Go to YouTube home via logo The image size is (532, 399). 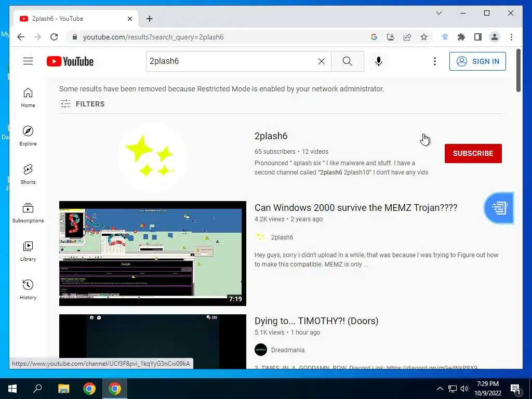(x=70, y=61)
